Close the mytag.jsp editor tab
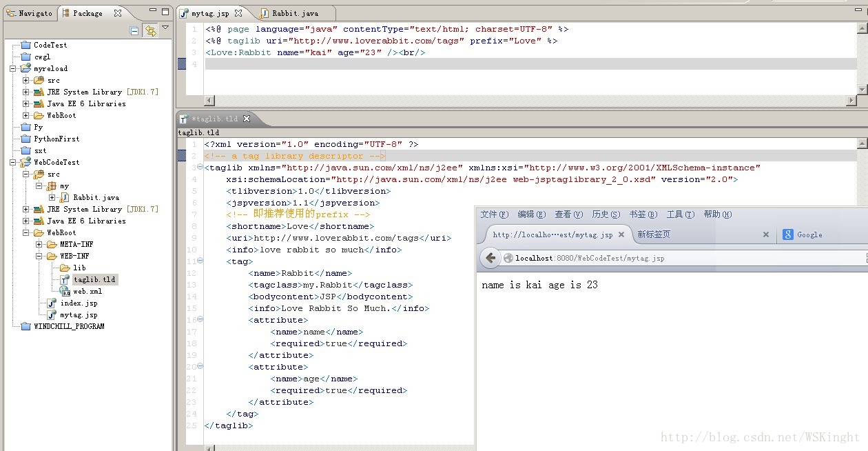This screenshot has height=451, width=868. click(x=238, y=13)
